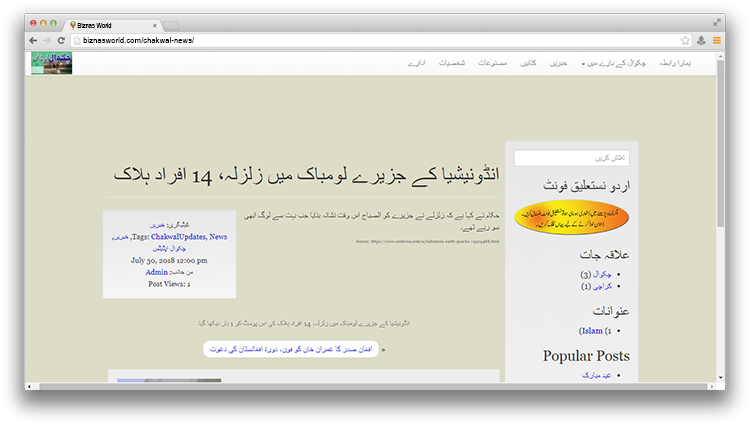Screen dimensions: 750x425
Task: Click the browser back arrow button
Action: (x=33, y=41)
